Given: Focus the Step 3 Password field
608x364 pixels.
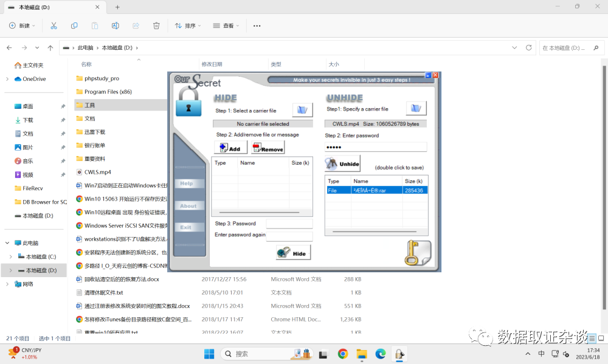Looking at the screenshot, I should [289, 224].
